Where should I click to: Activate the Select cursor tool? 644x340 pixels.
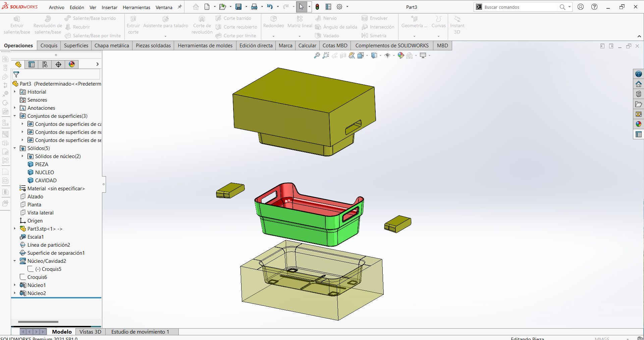click(x=301, y=7)
